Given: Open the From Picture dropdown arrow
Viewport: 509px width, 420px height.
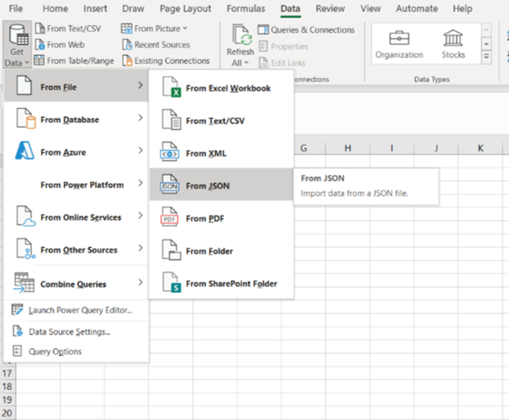Looking at the screenshot, I should click(x=185, y=29).
